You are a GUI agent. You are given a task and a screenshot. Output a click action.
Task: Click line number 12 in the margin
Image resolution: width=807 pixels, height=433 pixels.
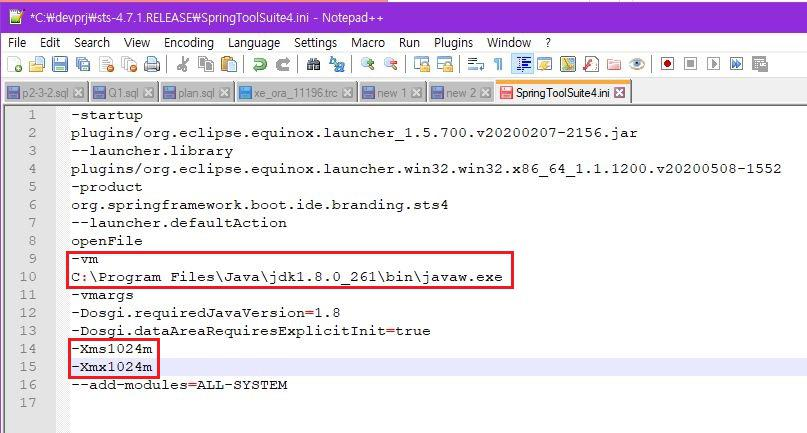[x=28, y=313]
